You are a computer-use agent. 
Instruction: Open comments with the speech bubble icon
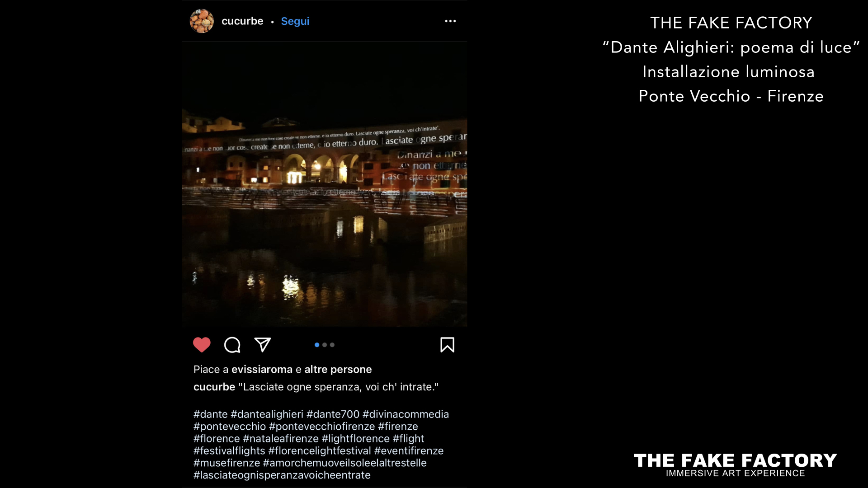[x=232, y=345]
